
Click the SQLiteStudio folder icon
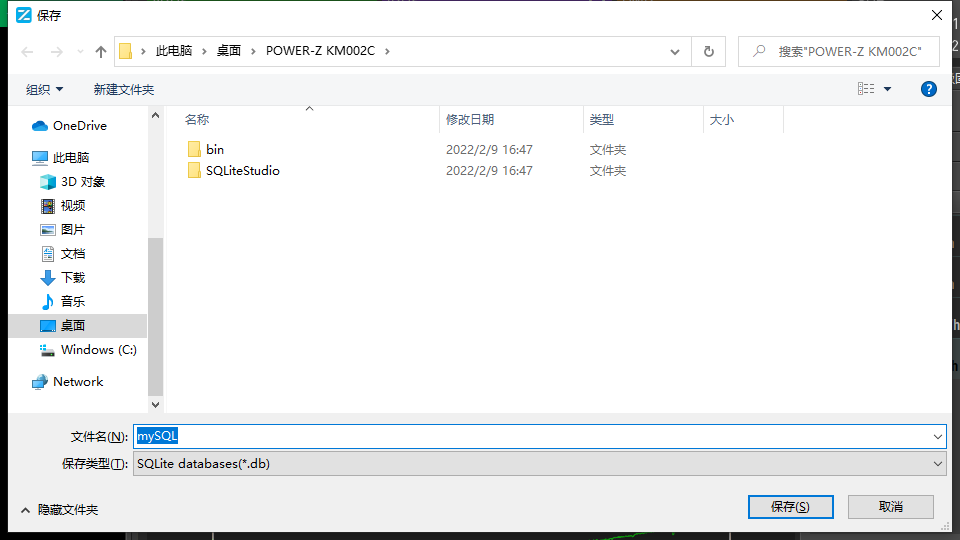point(194,170)
